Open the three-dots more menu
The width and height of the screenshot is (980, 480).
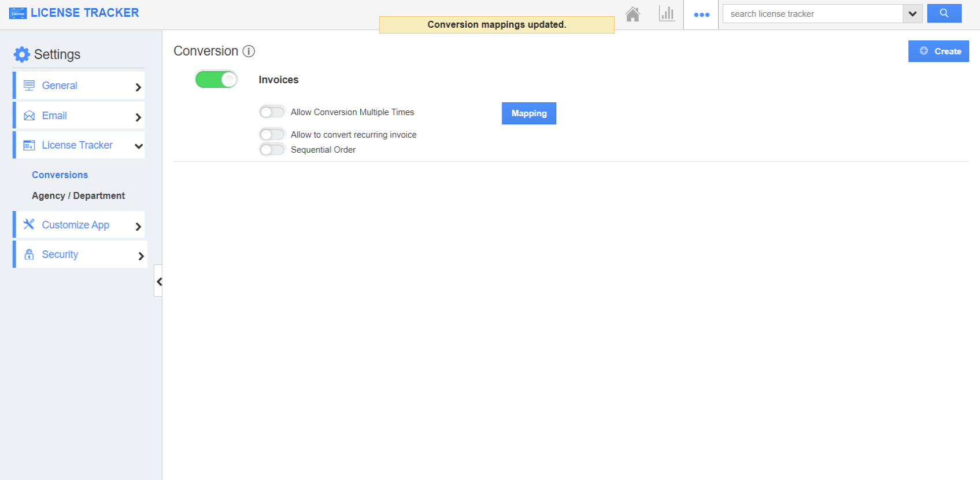[701, 14]
